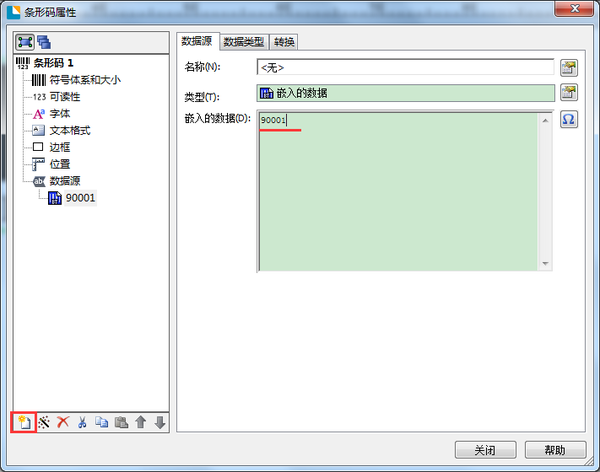The height and width of the screenshot is (472, 600).
Task: Open the change type button beside 嵌入的数据
Action: coord(569,92)
